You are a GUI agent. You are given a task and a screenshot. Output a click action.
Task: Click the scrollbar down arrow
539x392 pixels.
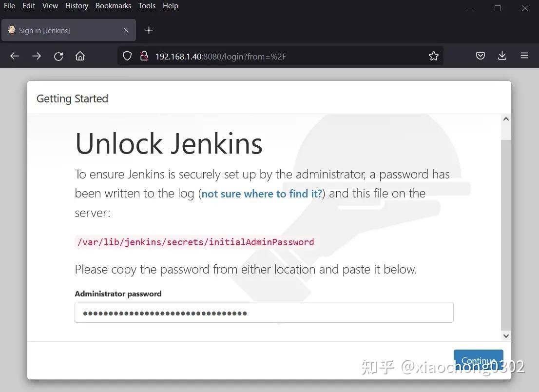tap(506, 335)
